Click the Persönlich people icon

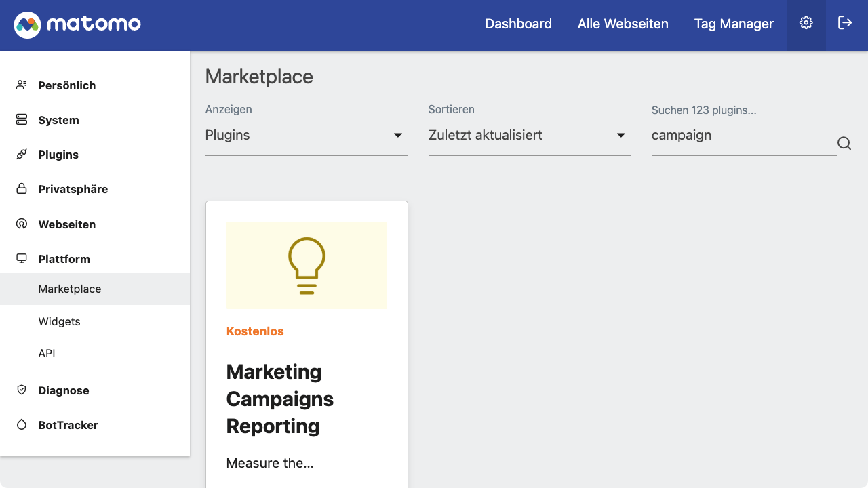pos(22,85)
